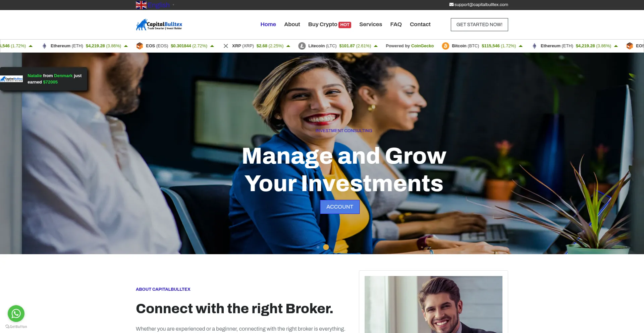Screen dimensions: 644x333
Task: Click the GET STARTED NOW! button
Action: 479,24
